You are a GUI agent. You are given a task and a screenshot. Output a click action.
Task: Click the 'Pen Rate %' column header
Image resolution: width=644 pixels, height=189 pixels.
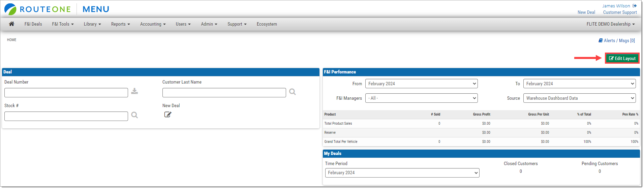coord(630,114)
